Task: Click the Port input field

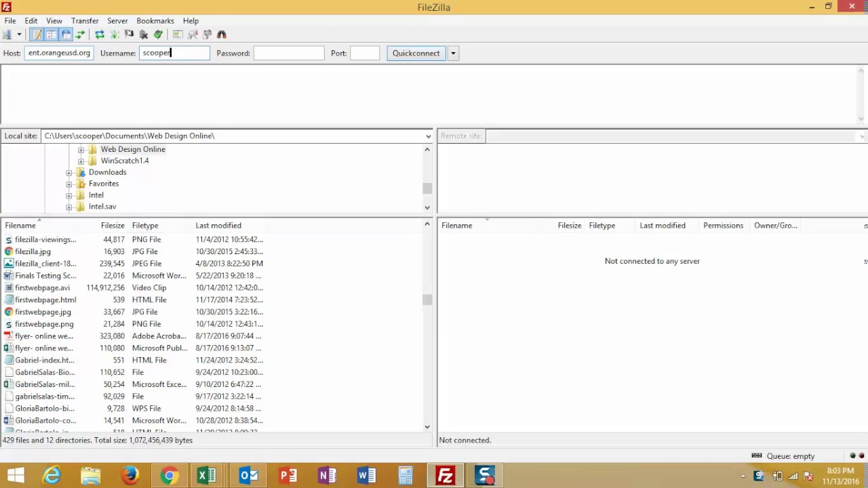Action: pyautogui.click(x=365, y=53)
